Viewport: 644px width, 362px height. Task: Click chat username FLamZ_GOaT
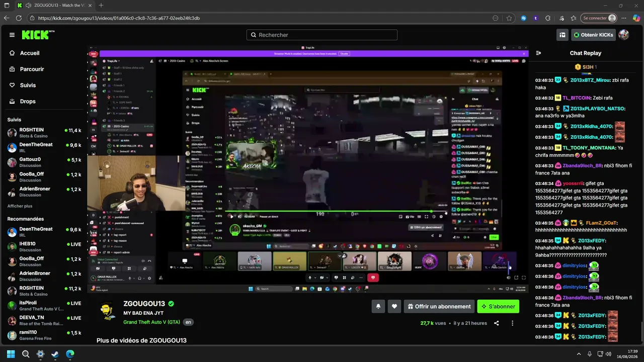click(601, 223)
